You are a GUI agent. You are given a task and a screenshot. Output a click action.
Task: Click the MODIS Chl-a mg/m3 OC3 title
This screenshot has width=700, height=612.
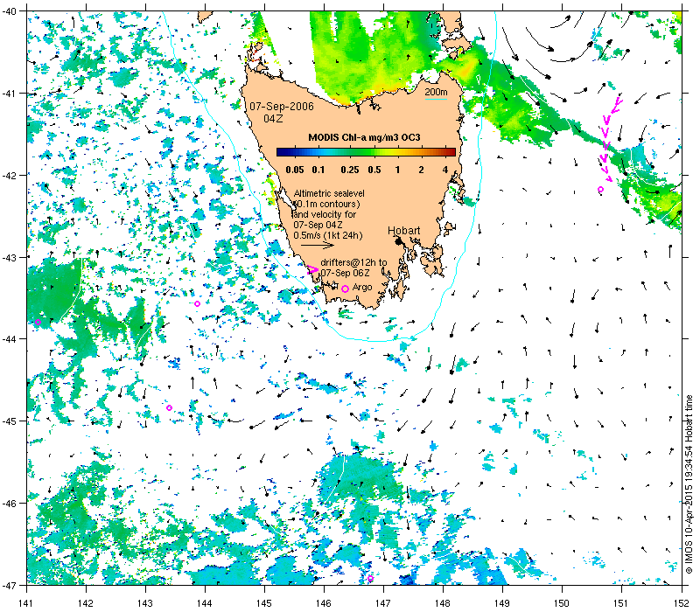(x=364, y=137)
